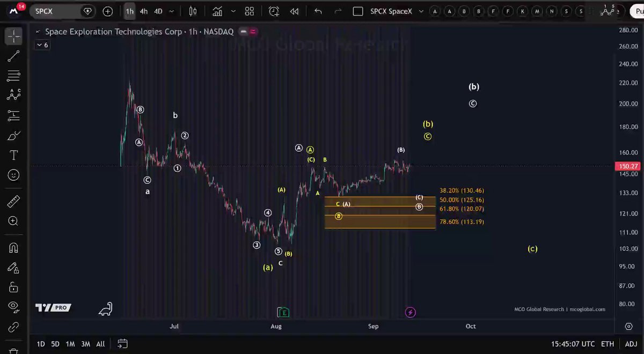Toggle the ETH extended hours session

(x=607, y=344)
